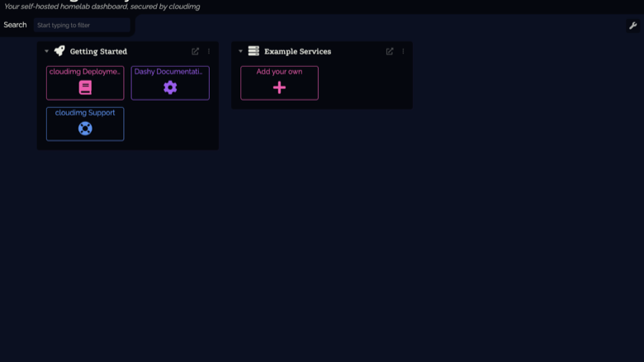
Task: Open Example Services three-dot menu
Action: coord(403,51)
